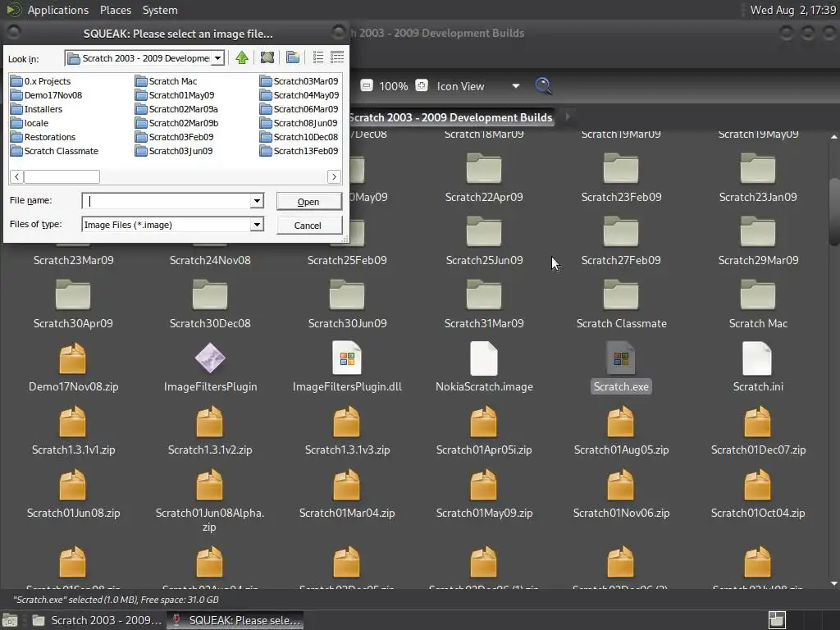Open the Files of type dropdown
This screenshot has height=630, width=840.
click(x=257, y=225)
